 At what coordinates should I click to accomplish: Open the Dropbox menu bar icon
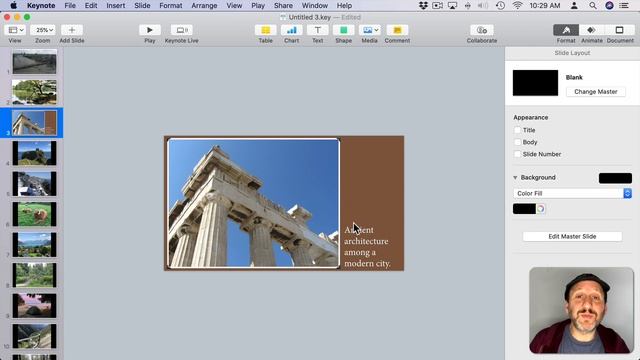pyautogui.click(x=423, y=5)
